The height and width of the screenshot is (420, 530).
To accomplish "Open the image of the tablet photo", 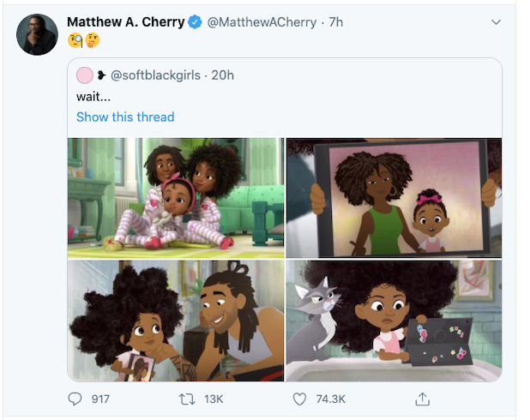I will 394,197.
